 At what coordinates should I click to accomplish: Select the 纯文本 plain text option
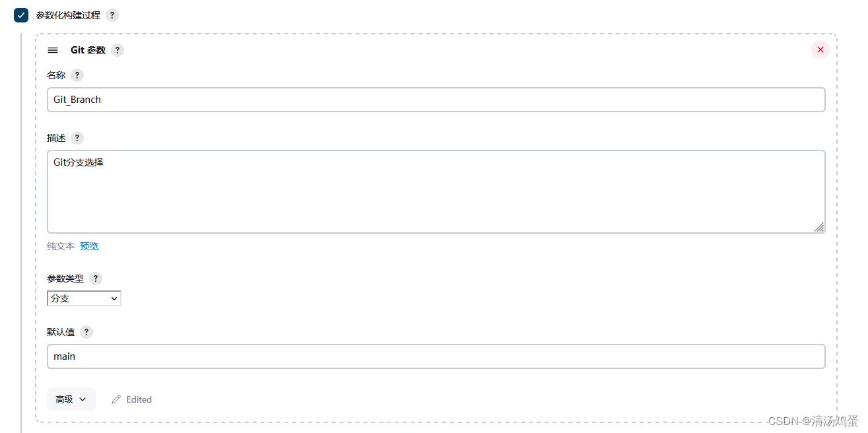pos(61,246)
